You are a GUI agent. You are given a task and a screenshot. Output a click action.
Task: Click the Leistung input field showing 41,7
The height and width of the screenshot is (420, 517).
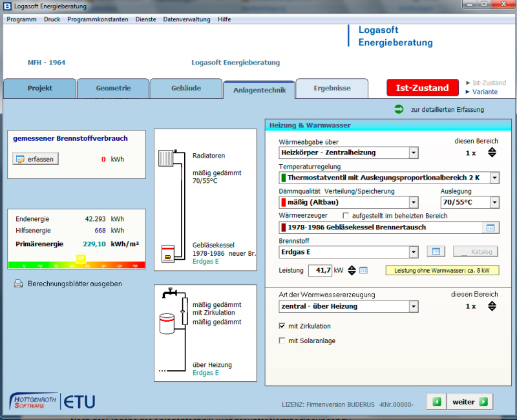320,271
